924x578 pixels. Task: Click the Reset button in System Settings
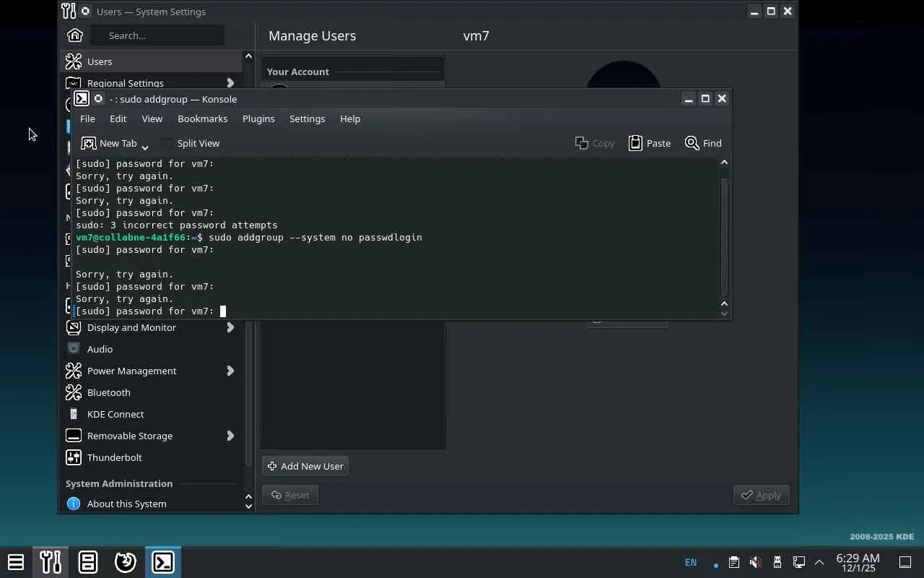290,495
